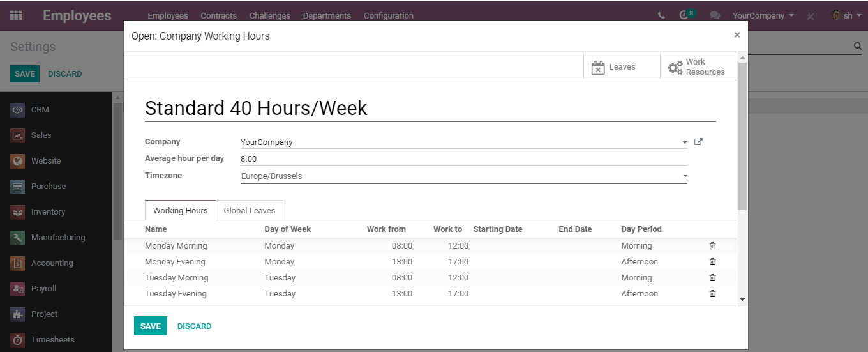Click the working hours table scroll-down arrow
The image size is (868, 352).
(x=742, y=299)
